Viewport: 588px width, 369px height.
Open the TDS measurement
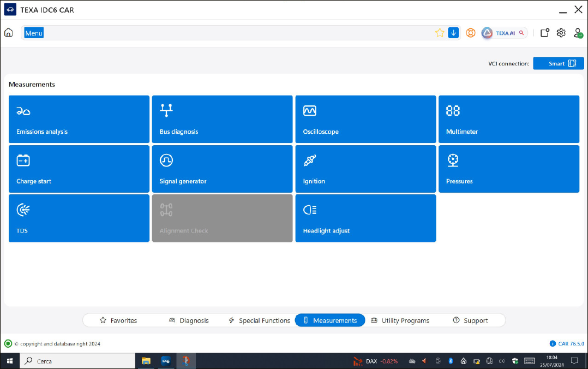click(x=79, y=218)
